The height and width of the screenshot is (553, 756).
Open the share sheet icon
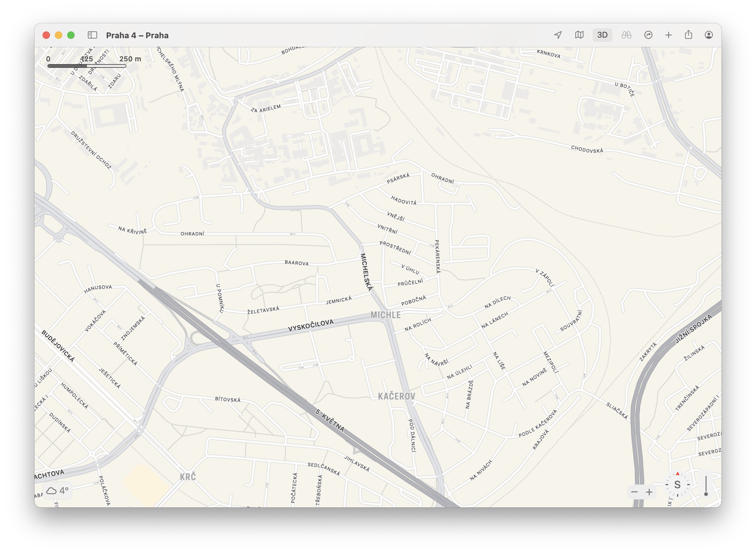pyautogui.click(x=688, y=35)
